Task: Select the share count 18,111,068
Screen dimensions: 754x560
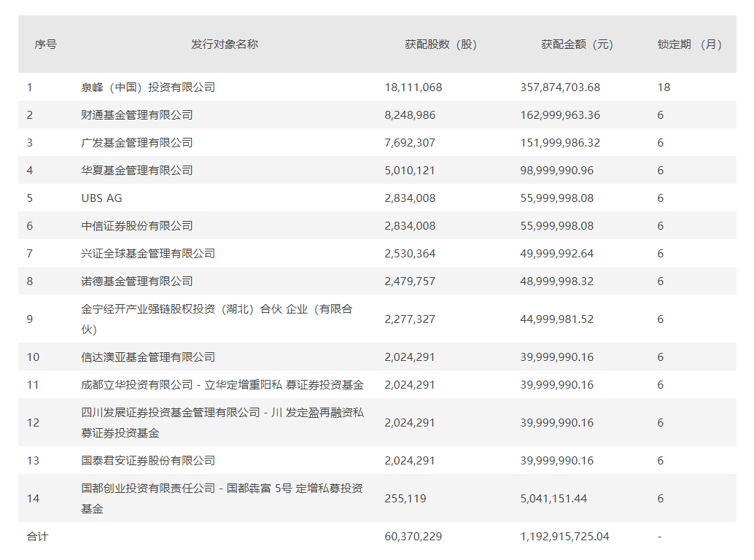Action: 413,87
